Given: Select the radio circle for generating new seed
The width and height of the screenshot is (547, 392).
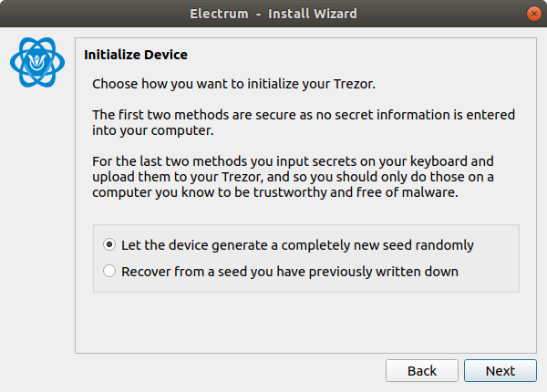Looking at the screenshot, I should point(109,244).
